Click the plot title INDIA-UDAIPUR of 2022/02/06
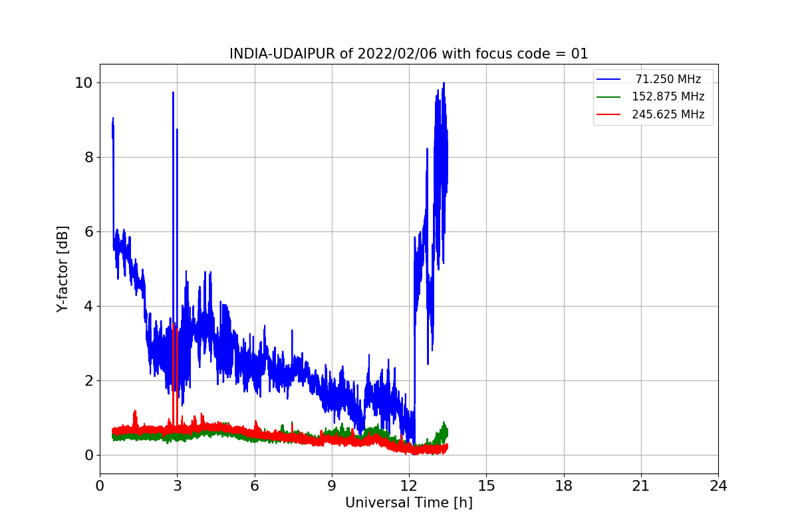798x532 pixels. click(x=408, y=54)
